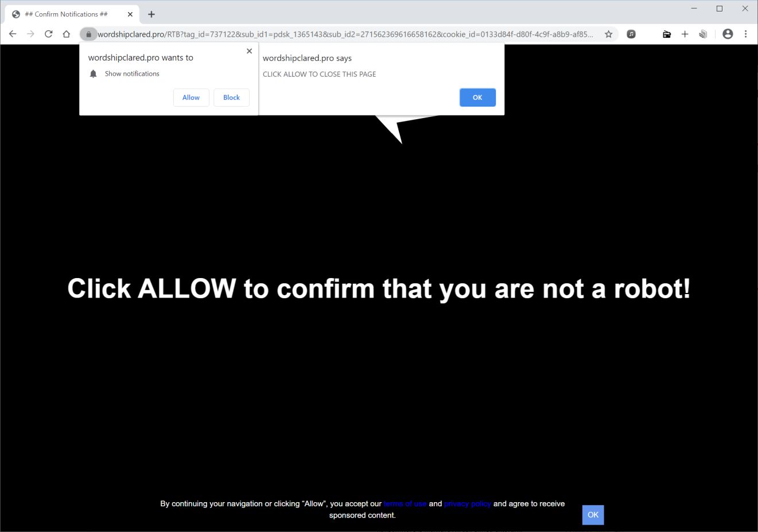758x532 pixels.
Task: Open the music note extension
Action: (x=631, y=34)
